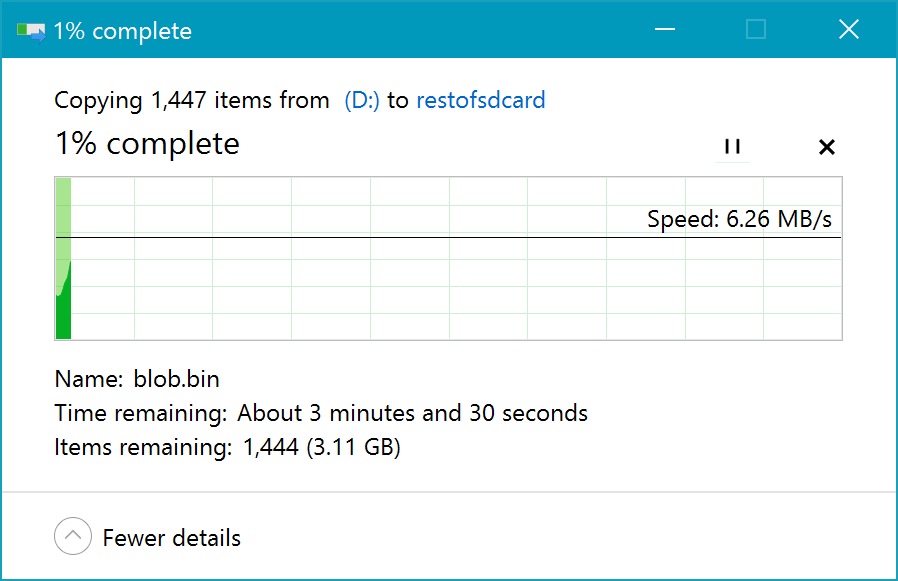898x581 pixels.
Task: Pause the file copy operation
Action: pyautogui.click(x=732, y=147)
